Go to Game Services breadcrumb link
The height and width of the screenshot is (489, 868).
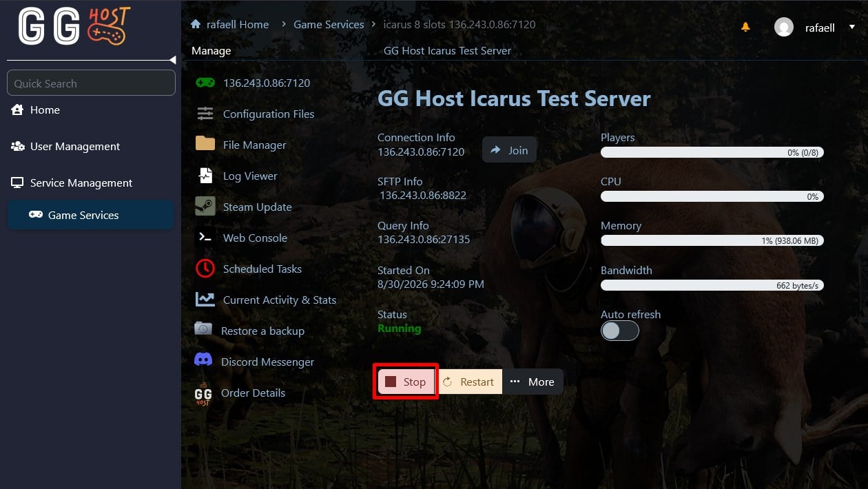[x=329, y=24]
